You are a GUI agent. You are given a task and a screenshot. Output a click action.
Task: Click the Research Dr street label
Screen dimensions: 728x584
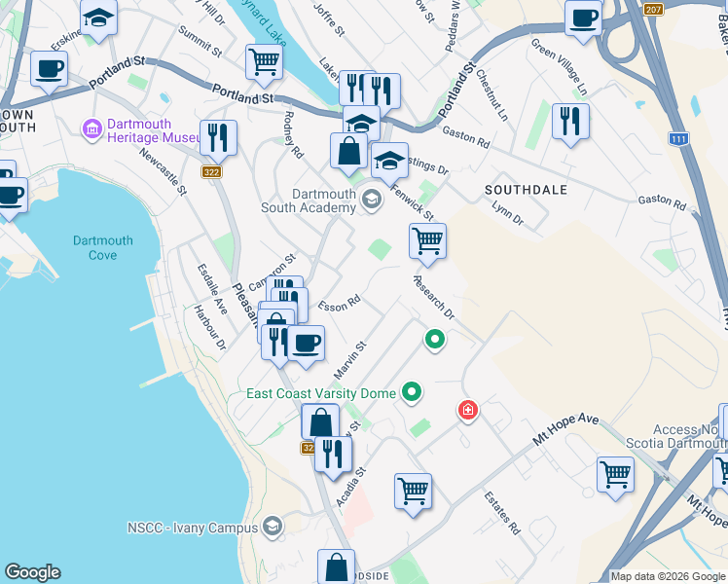point(434,297)
